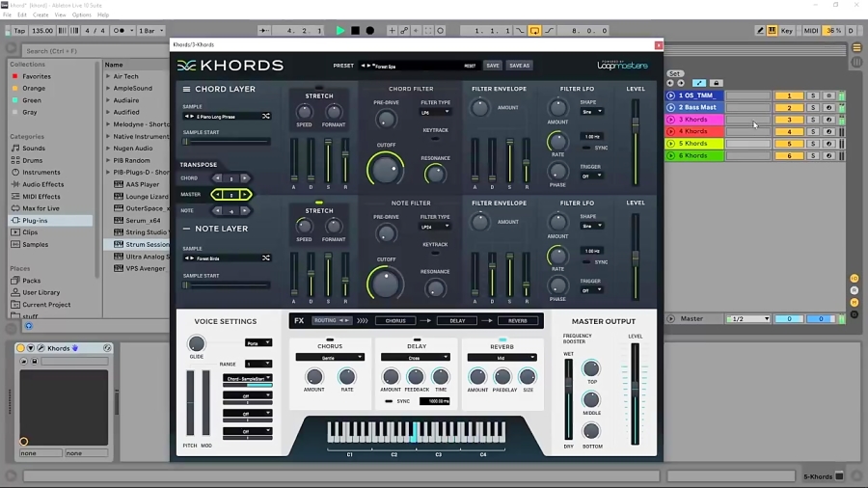Launch track 6 Khords play icon

point(671,156)
